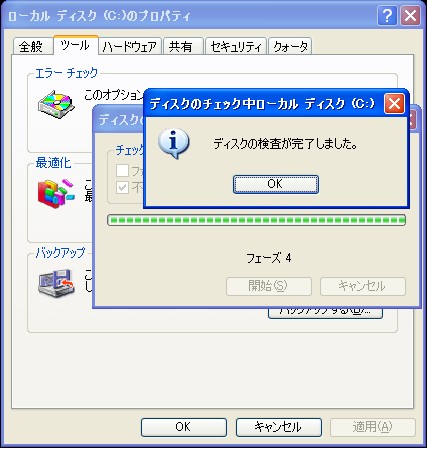Toggle the unchecked file system errors checkbox

click(x=122, y=170)
